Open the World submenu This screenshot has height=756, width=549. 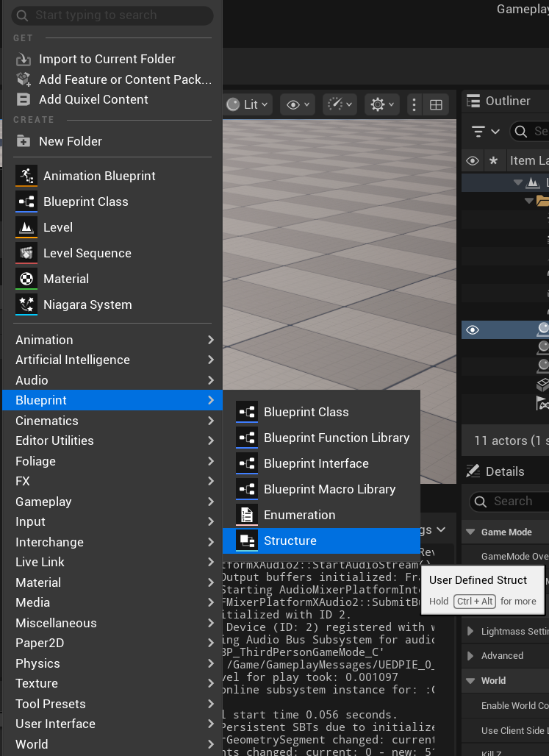[112, 744]
